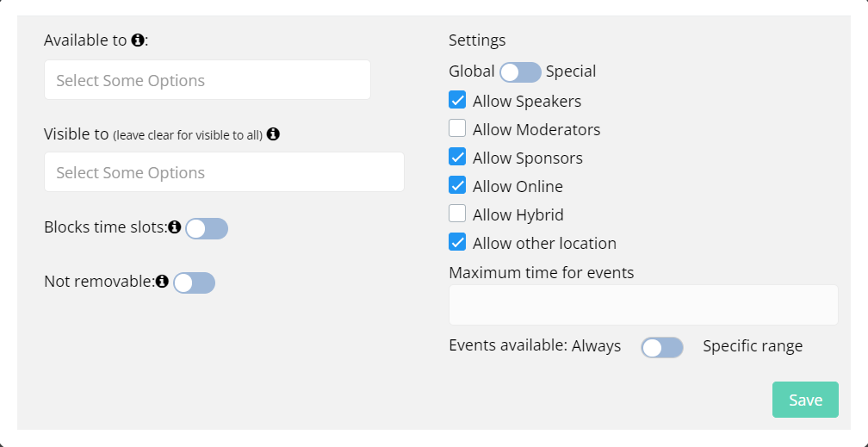Image resolution: width=868 pixels, height=447 pixels.
Task: Check the Allow Hybrid checkbox
Action: 457,214
